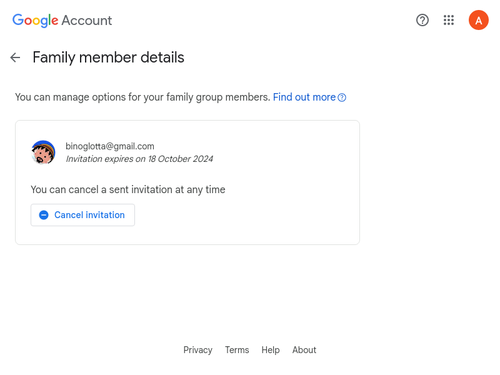Click the binoglotta@gmail.com email address
Screen dimensions: 500x375
[x=110, y=146]
